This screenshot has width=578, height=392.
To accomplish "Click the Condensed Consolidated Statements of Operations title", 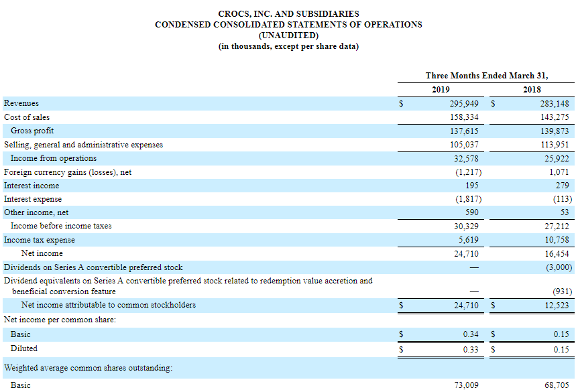I will [288, 25].
